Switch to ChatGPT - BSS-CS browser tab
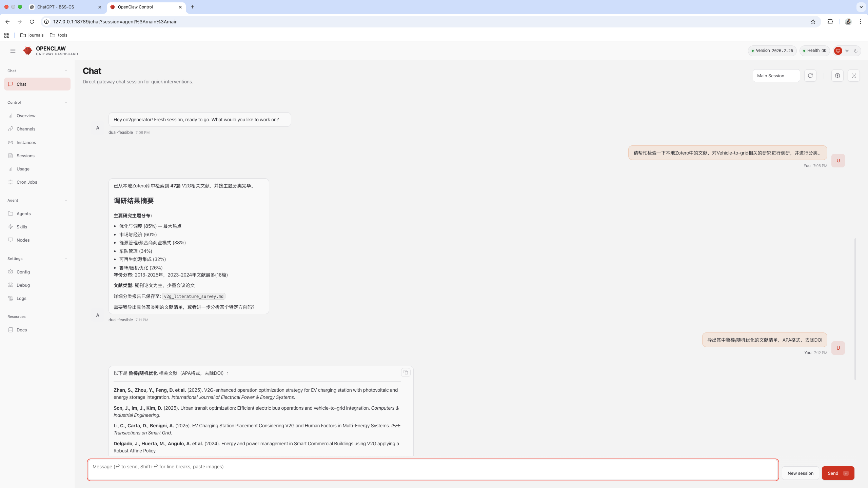 coord(56,7)
